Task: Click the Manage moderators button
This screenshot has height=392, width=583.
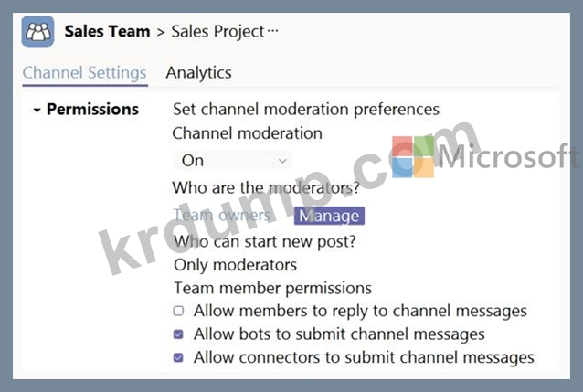Action: [328, 216]
